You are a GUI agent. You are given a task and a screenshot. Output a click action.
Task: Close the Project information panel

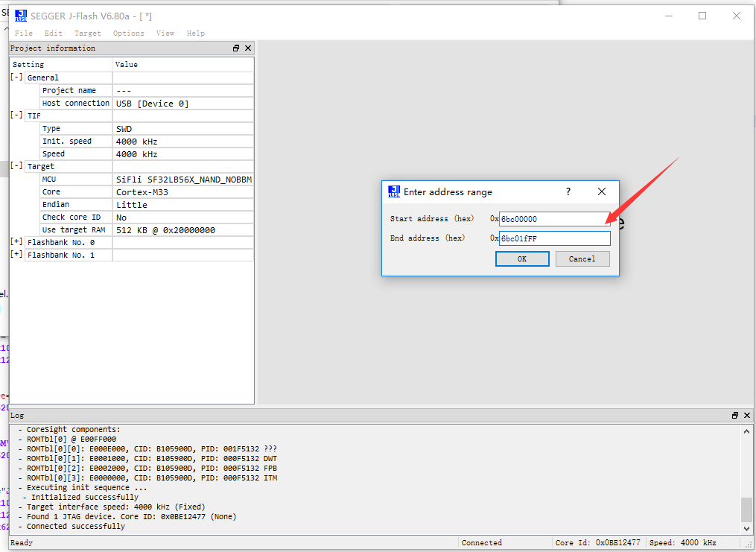(248, 48)
